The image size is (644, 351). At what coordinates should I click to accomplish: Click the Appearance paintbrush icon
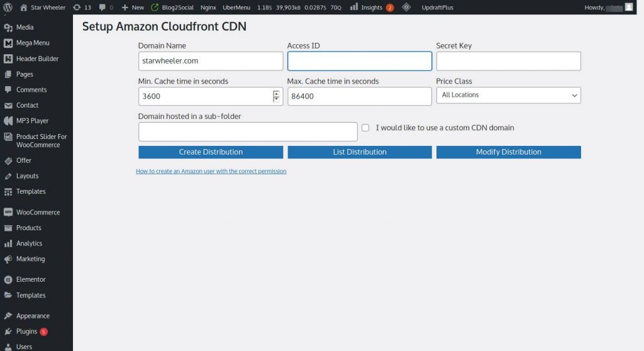(8, 316)
